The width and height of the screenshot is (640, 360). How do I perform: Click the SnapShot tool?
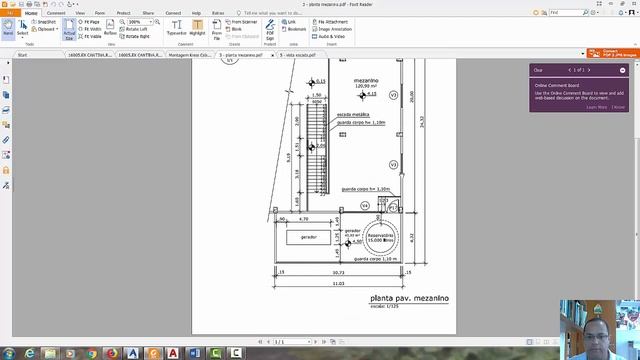click(44, 22)
